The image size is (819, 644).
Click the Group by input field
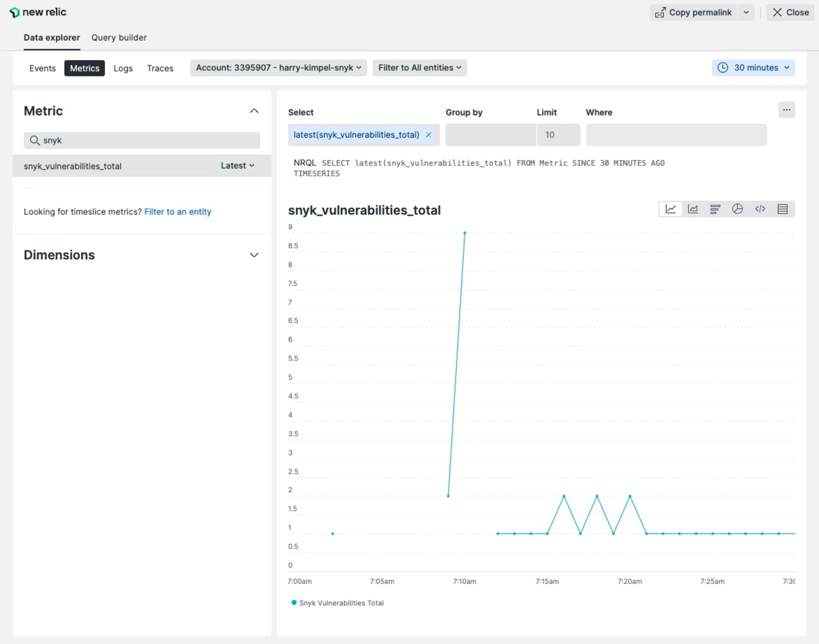tap(490, 135)
